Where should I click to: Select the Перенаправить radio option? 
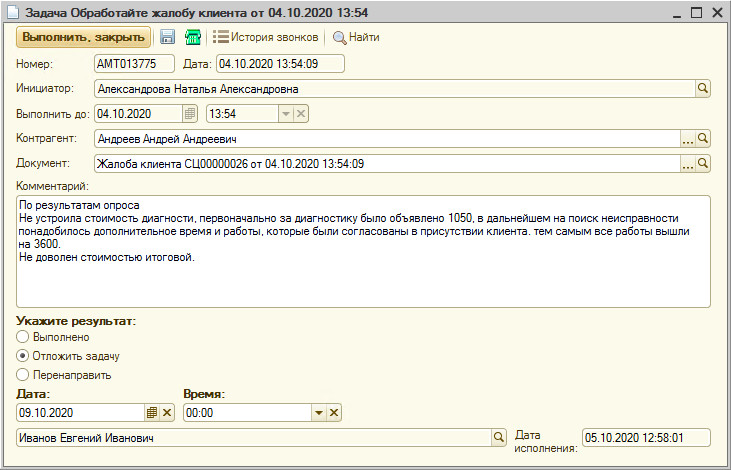pyautogui.click(x=23, y=375)
